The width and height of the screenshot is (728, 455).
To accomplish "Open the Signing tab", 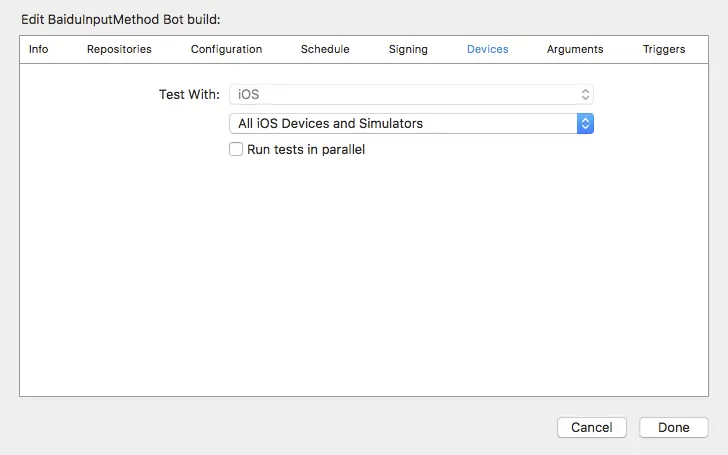I will coord(408,49).
